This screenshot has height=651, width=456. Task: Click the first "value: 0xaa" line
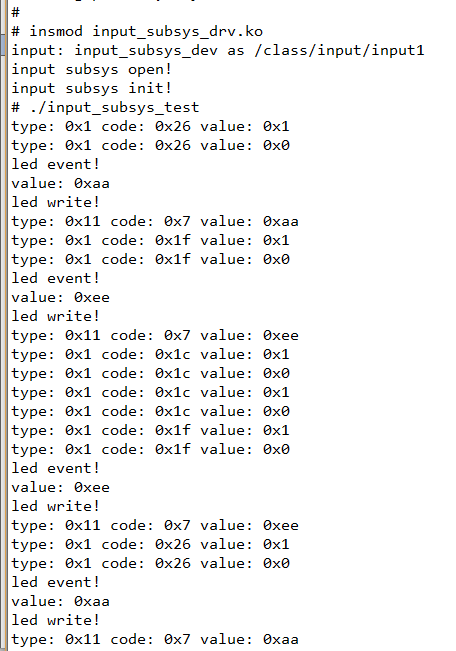click(x=60, y=184)
